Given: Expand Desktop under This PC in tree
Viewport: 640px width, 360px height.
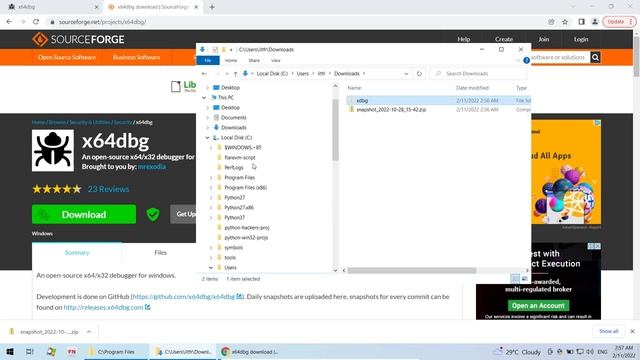Looking at the screenshot, I should (208, 108).
